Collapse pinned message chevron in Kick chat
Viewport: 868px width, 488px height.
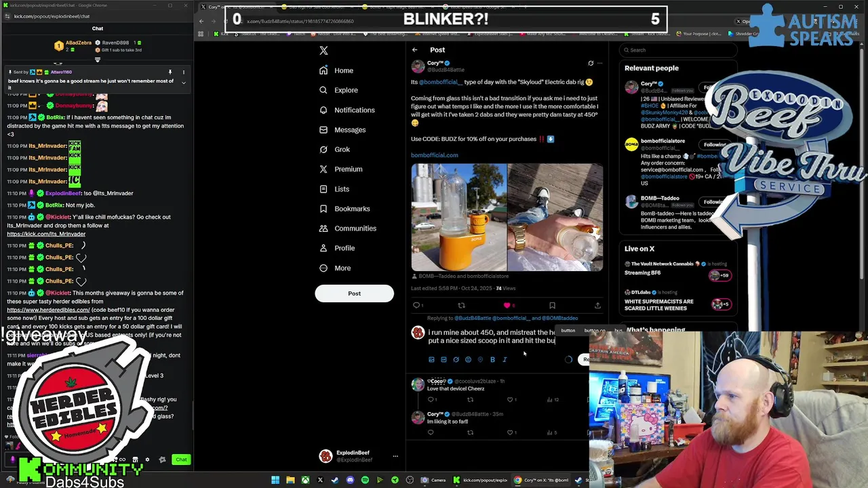[183, 83]
